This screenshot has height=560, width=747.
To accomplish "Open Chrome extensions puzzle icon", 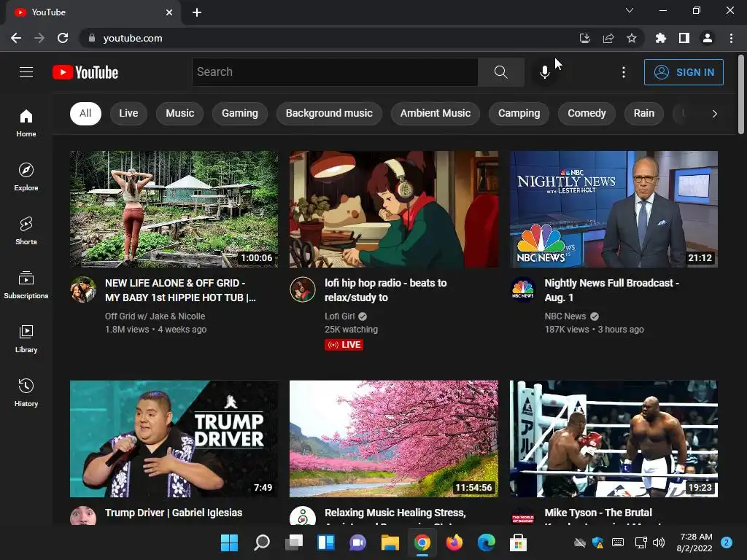I will (x=661, y=38).
